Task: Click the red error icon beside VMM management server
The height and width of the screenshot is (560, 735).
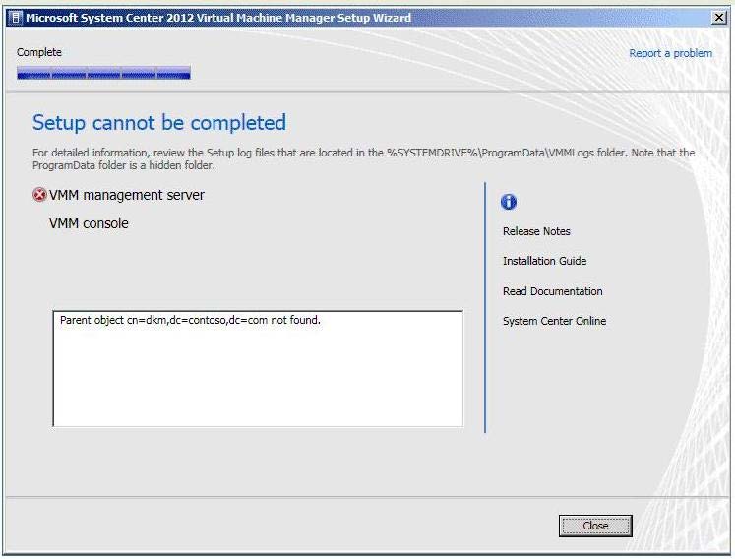Action: 39,195
